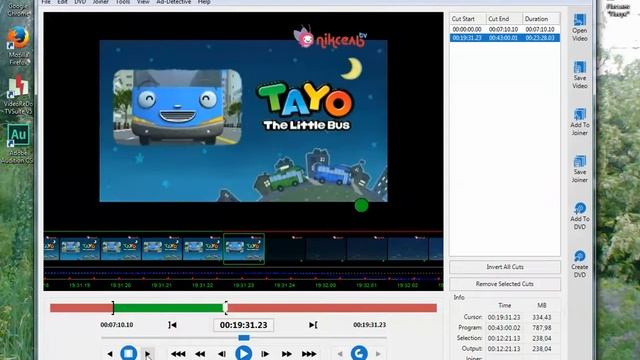The height and width of the screenshot is (360, 640).
Task: Click the Add To Joiner icon
Action: [x=580, y=115]
